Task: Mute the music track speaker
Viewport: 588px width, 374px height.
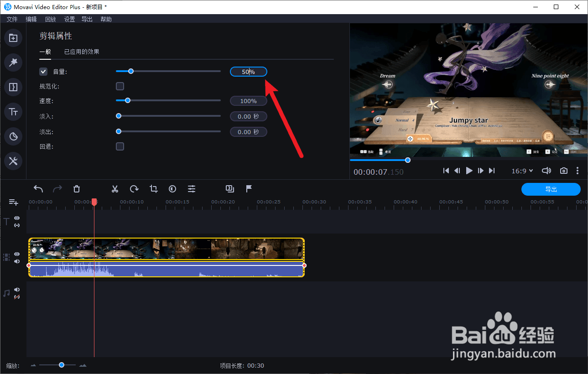Action: pos(17,290)
